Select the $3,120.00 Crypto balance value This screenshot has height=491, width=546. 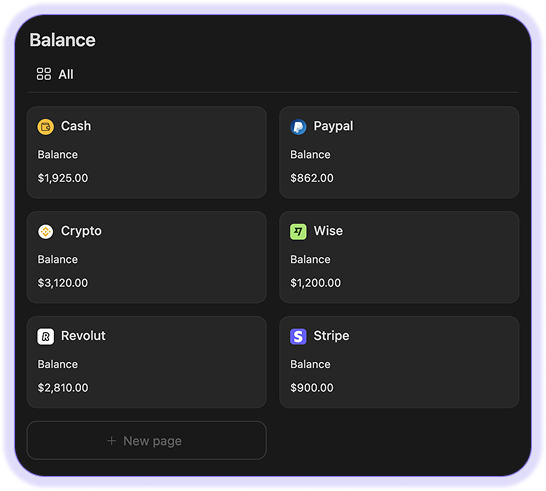[63, 283]
